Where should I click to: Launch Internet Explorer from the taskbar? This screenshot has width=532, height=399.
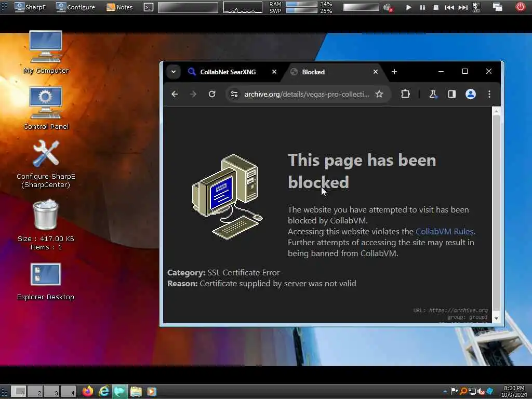pos(104,392)
